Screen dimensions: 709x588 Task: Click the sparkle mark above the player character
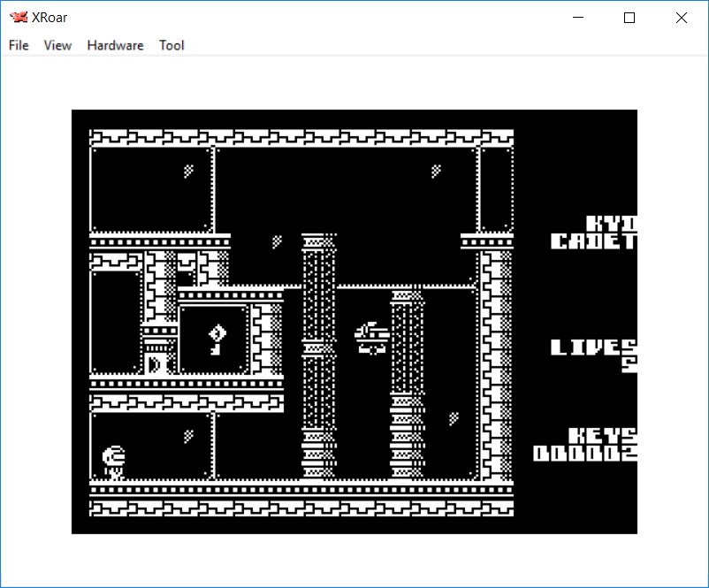coord(187,435)
